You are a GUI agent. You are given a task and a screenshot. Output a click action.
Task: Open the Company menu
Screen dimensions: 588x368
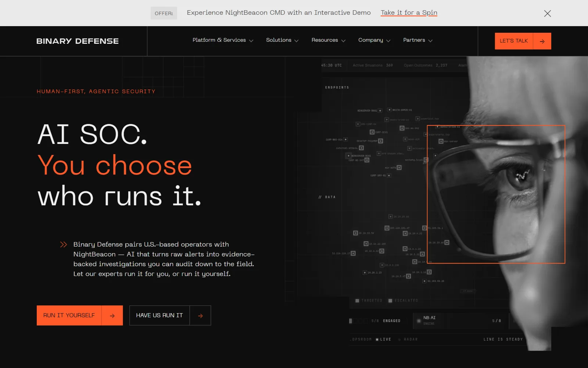coord(370,40)
